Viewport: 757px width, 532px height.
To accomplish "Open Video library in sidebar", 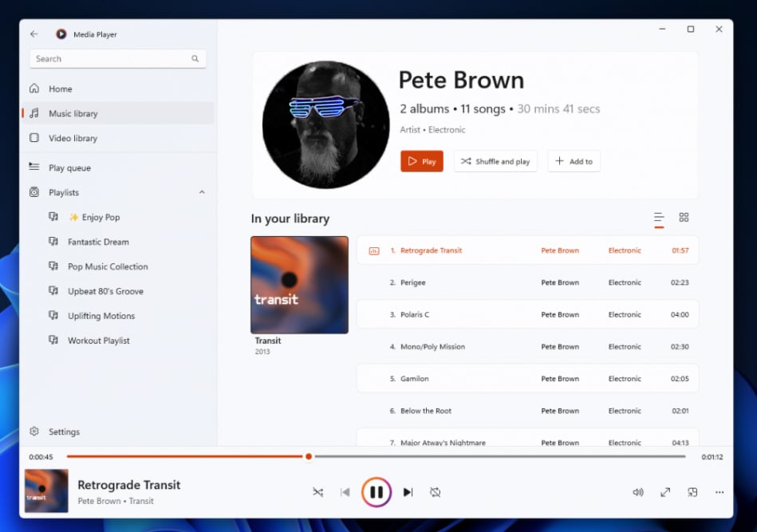I will 73,138.
